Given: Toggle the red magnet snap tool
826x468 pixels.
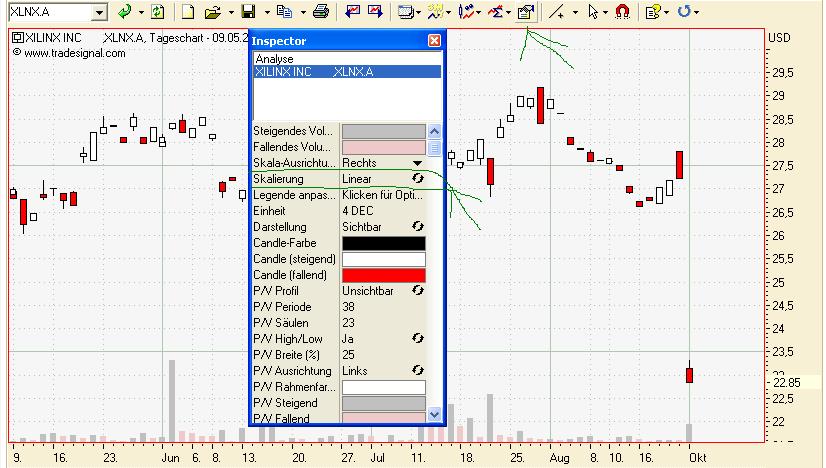Looking at the screenshot, I should coord(623,12).
